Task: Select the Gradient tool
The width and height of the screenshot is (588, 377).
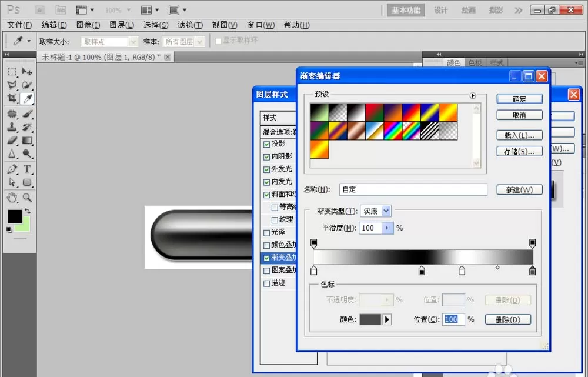Action: tap(26, 141)
